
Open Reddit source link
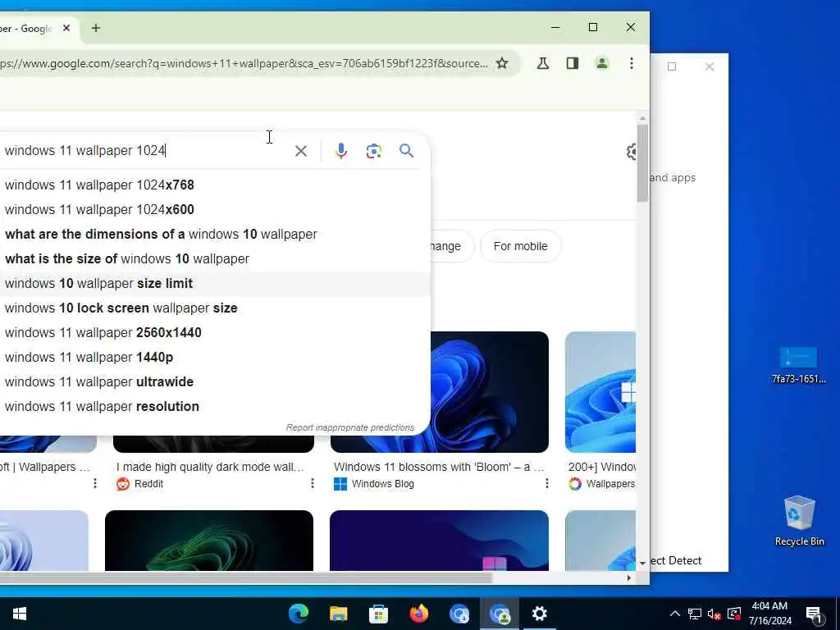tap(139, 484)
